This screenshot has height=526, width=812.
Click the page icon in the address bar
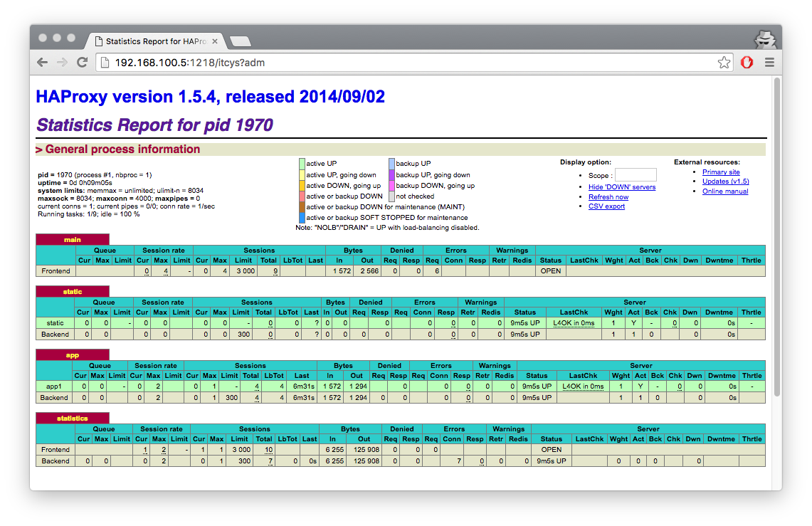(x=105, y=63)
